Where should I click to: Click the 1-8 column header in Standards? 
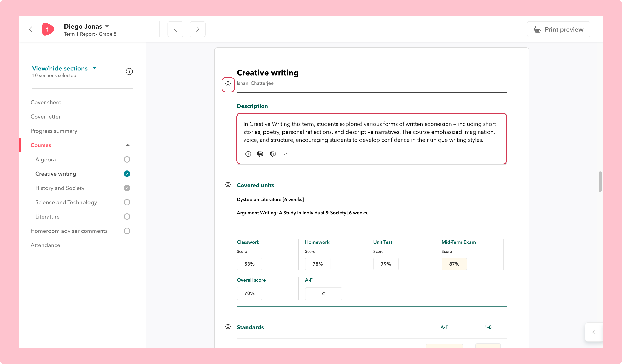(x=488, y=327)
